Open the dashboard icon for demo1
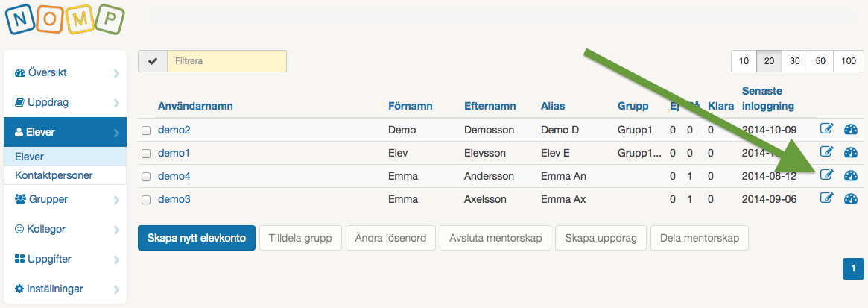The width and height of the screenshot is (868, 308). tap(851, 152)
